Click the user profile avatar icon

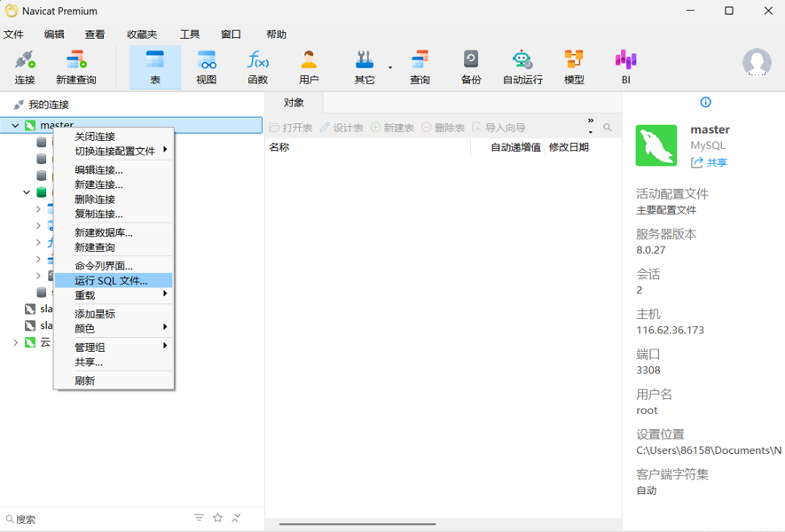coord(756,62)
